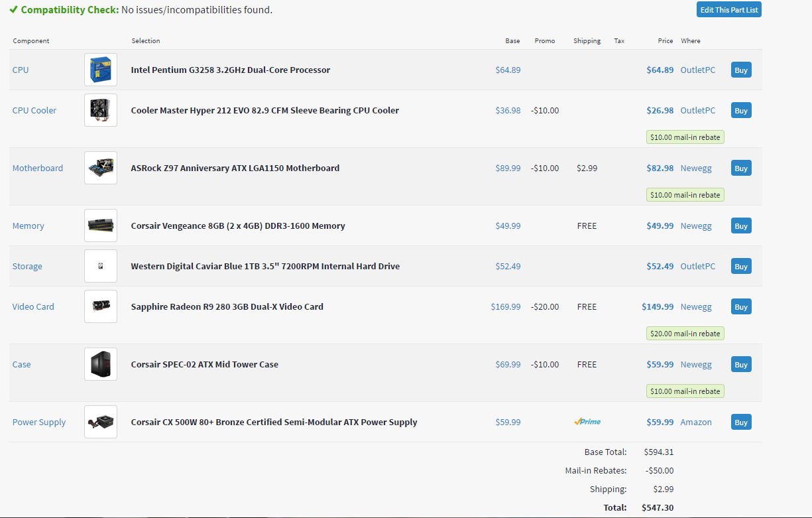Click the $36.98 base price for CPU Cooler
Screen dimensions: 812x518
tap(508, 110)
